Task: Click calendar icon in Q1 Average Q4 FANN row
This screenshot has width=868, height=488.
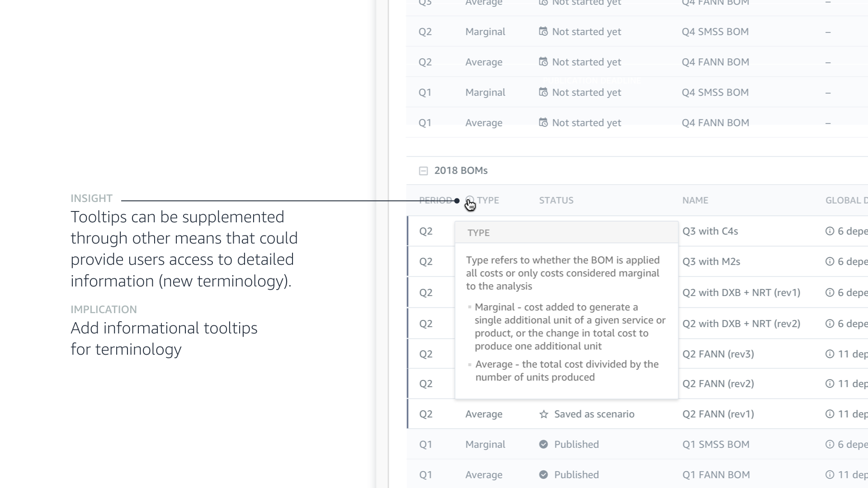Action: (x=543, y=122)
